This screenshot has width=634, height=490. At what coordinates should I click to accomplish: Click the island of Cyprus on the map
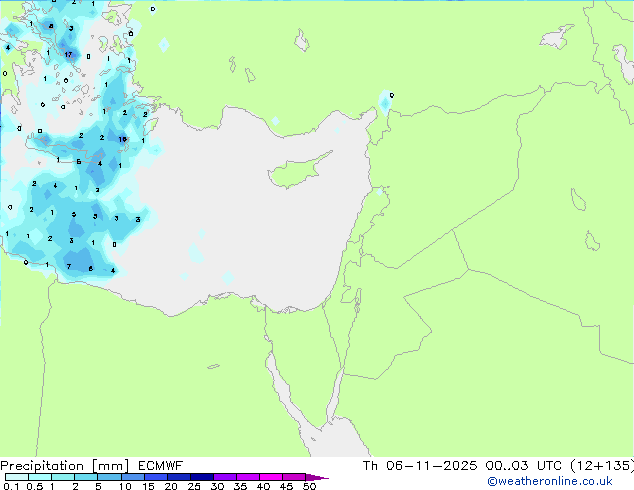coord(300,170)
